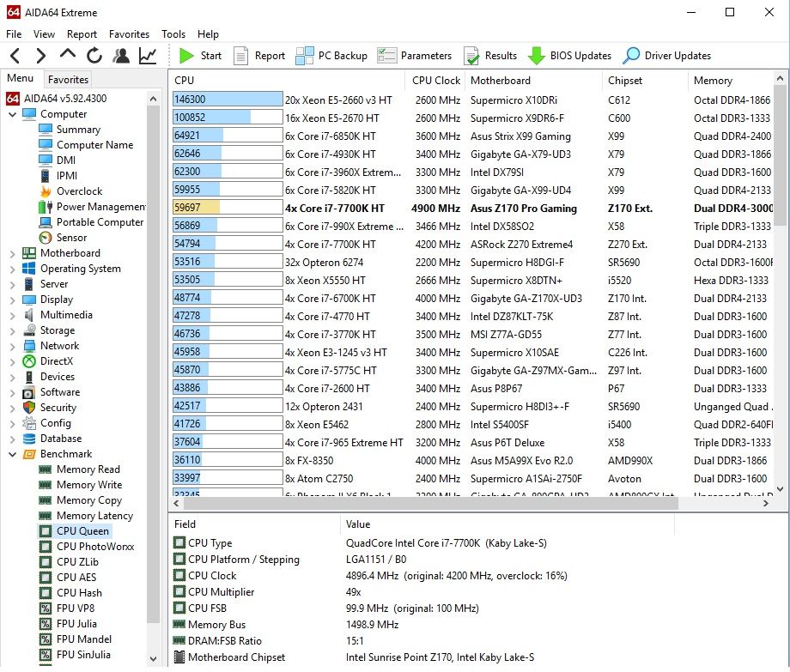Open the Help menu
790x672 pixels.
(x=208, y=34)
